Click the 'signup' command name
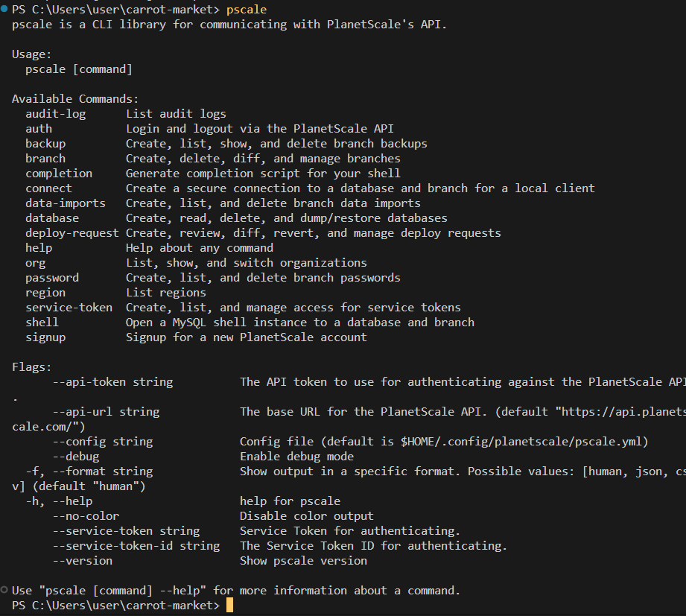Screen dimensions: 686x616 tap(45, 337)
